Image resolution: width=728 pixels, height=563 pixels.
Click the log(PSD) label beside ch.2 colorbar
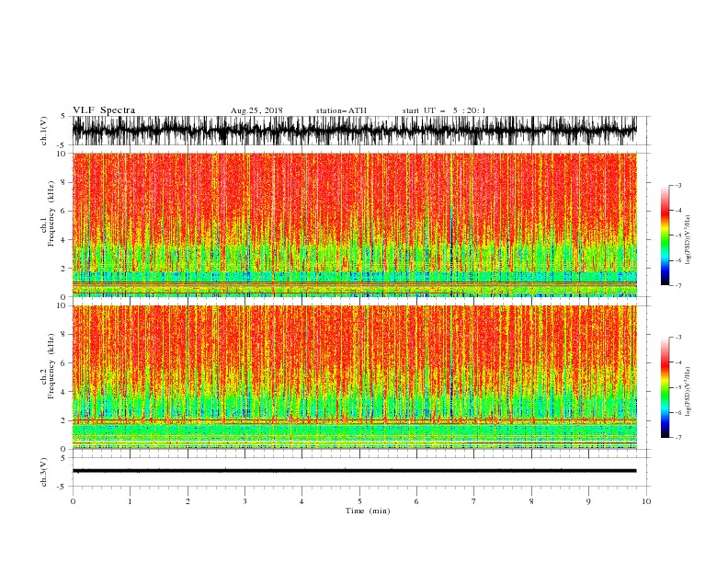click(688, 392)
